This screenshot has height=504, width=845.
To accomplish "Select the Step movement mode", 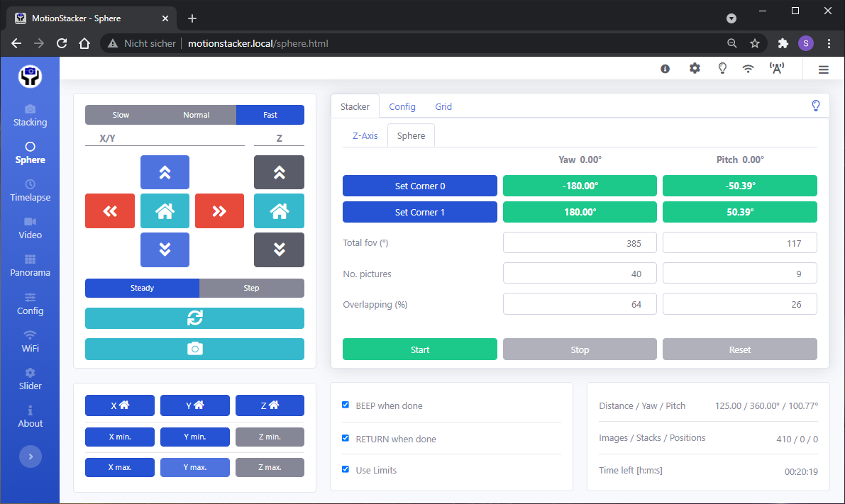I will click(251, 288).
